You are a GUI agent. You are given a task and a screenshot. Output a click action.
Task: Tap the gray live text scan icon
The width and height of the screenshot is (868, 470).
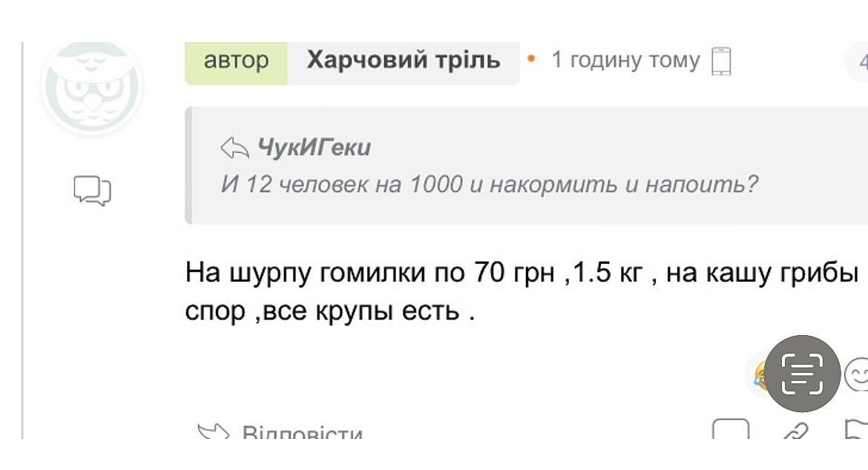[803, 374]
